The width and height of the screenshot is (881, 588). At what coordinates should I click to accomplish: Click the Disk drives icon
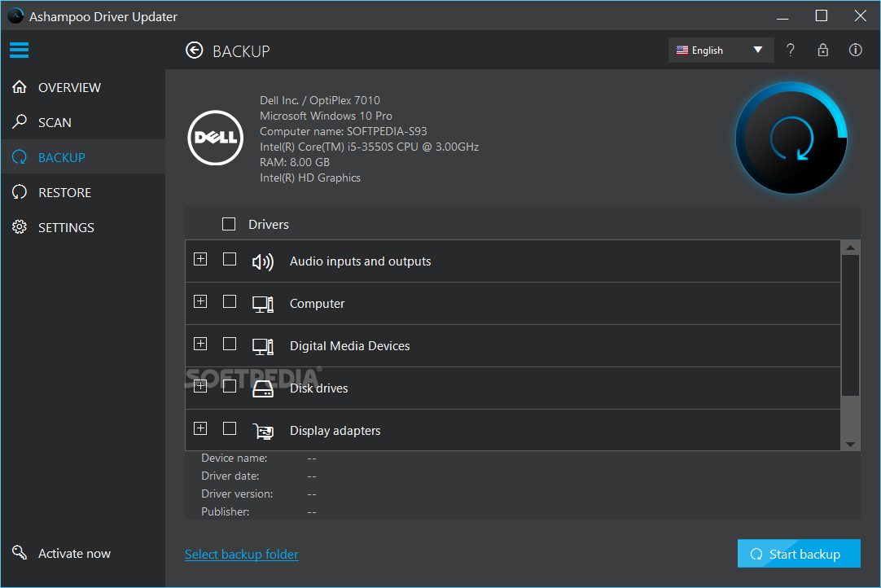click(263, 388)
